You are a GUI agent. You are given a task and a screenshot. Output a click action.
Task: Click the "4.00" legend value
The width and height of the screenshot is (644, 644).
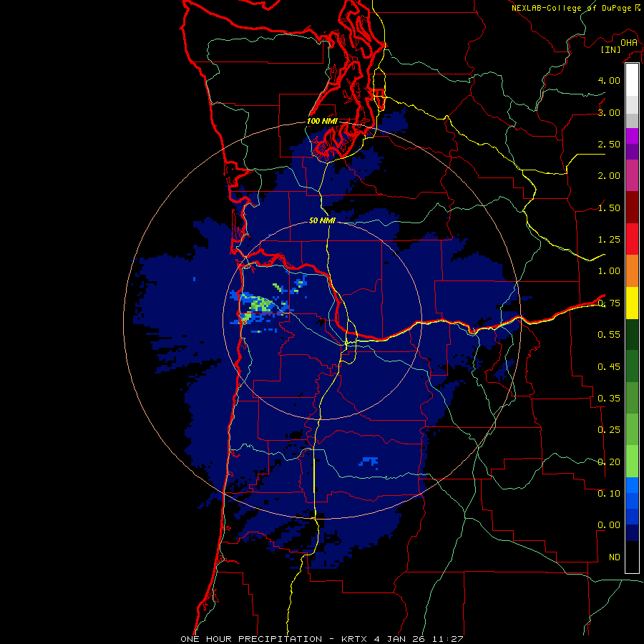(x=609, y=80)
